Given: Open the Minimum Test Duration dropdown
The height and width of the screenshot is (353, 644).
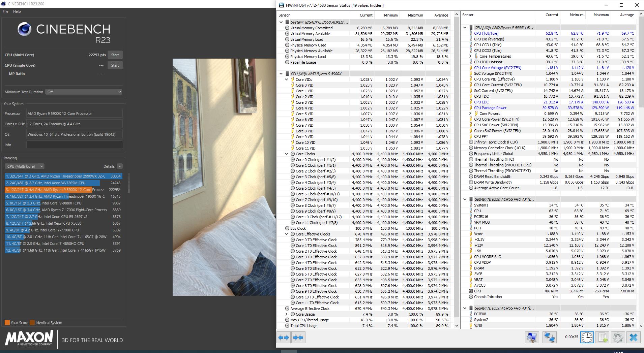Looking at the screenshot, I should [x=84, y=92].
